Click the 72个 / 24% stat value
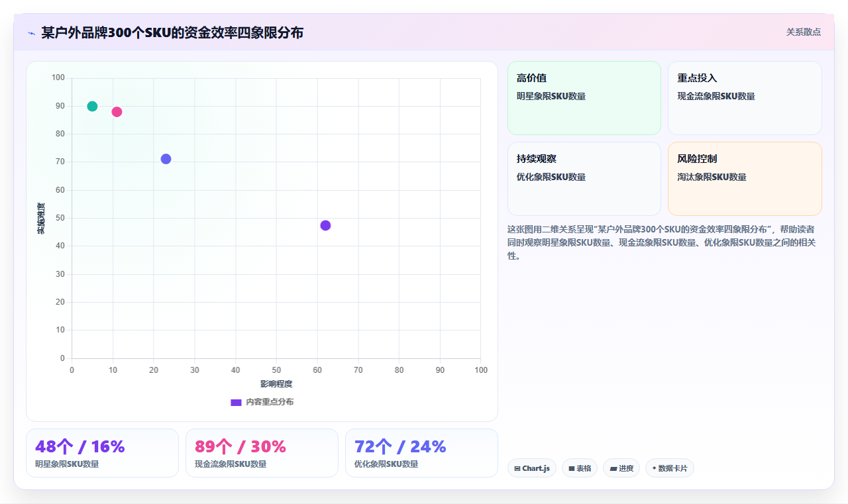Viewport: 848px width, 504px height. point(400,446)
